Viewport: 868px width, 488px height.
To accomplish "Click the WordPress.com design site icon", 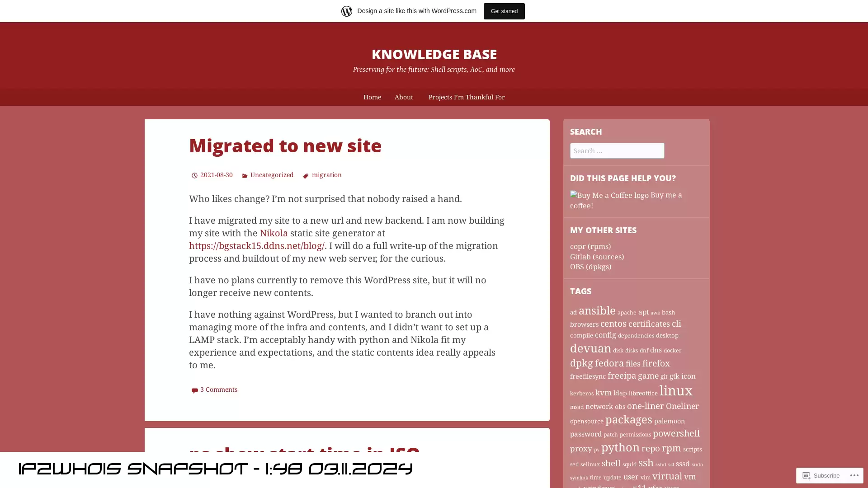I will pos(346,11).
